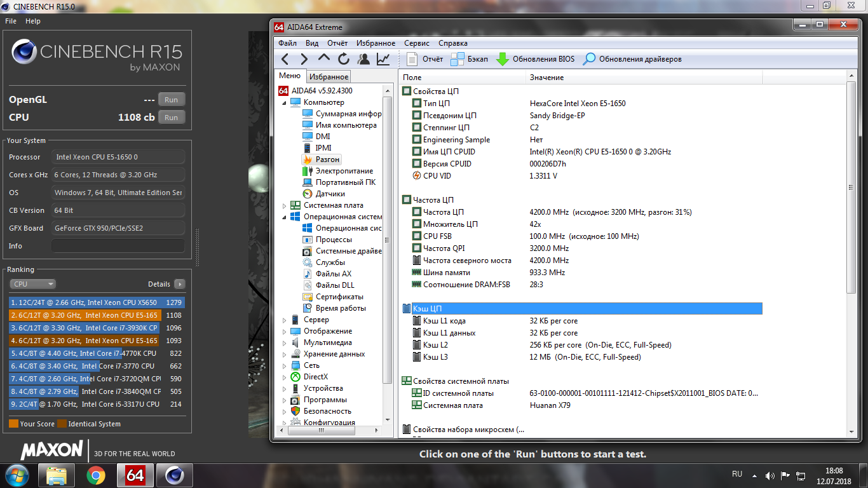Expand the Хранение данных tree node

pos(285,354)
